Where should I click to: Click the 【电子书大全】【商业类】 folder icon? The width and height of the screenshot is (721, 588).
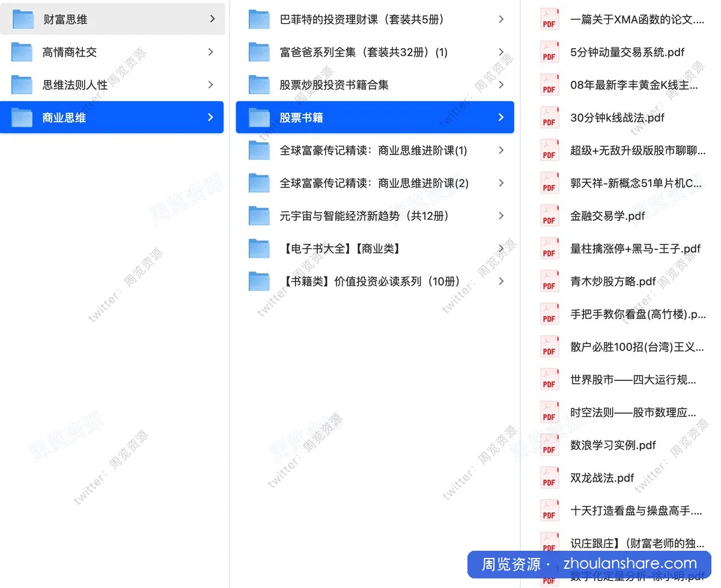click(x=259, y=248)
